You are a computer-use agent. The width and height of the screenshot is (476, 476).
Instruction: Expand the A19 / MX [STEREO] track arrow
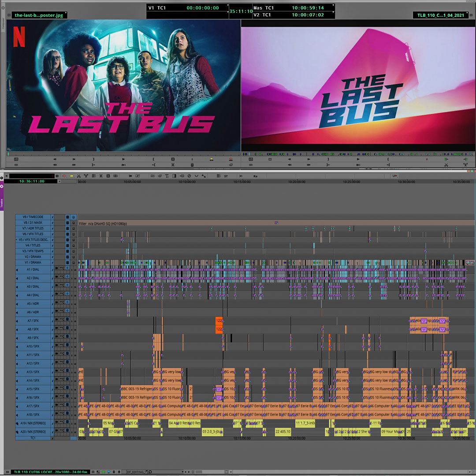tap(17, 424)
